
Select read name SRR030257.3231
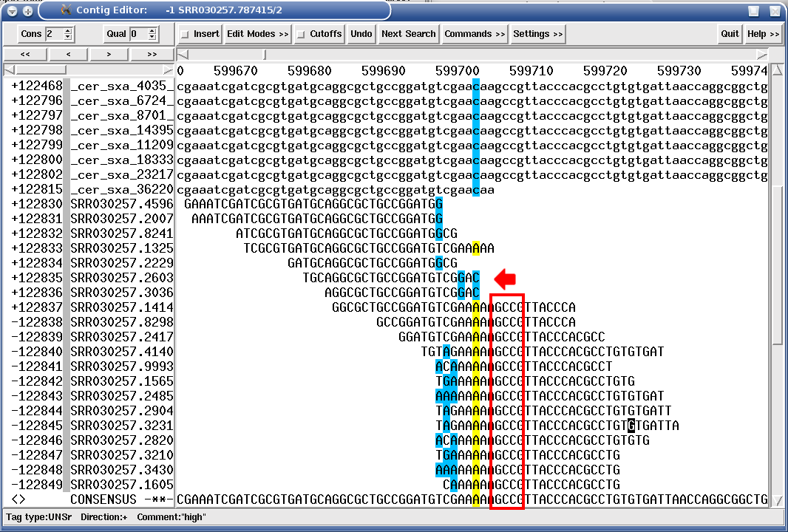[x=122, y=426]
